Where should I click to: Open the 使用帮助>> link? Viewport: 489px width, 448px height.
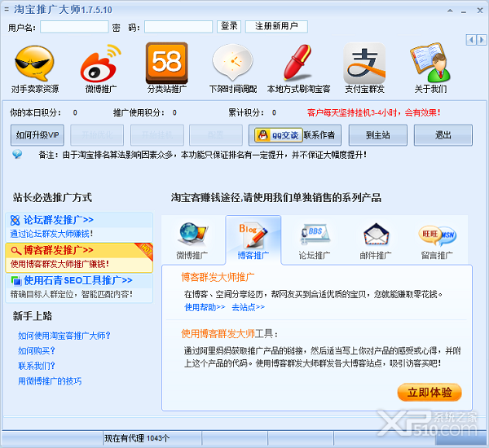tap(205, 307)
